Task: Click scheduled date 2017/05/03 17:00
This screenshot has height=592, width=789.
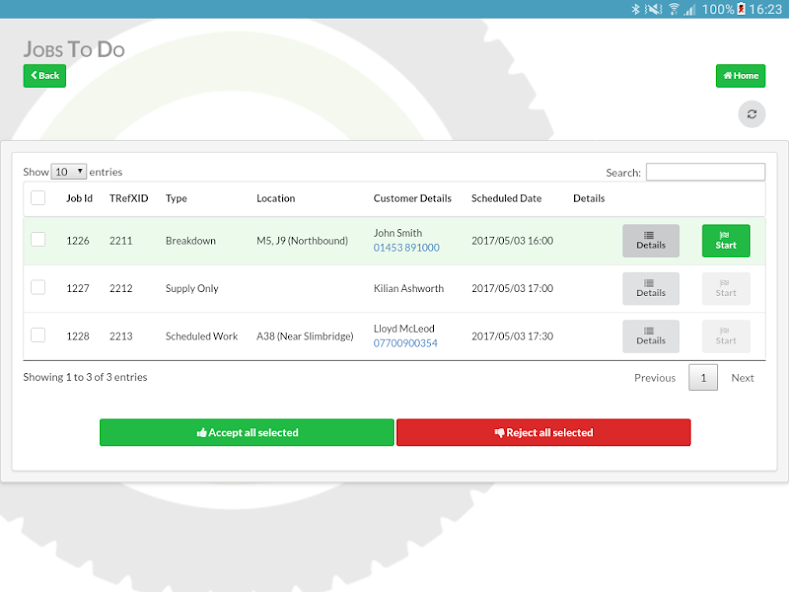Action: point(512,288)
